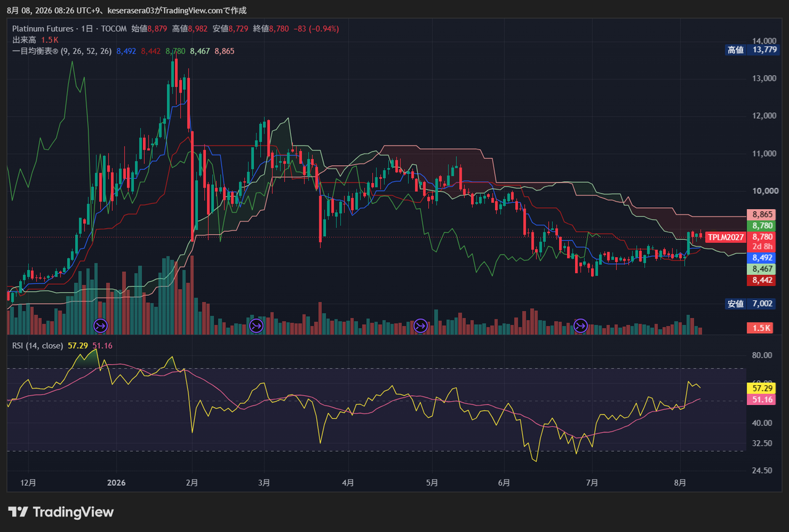789x532 pixels.
Task: Click the 終値 8,780 close value in the legend
Action: 271,28
